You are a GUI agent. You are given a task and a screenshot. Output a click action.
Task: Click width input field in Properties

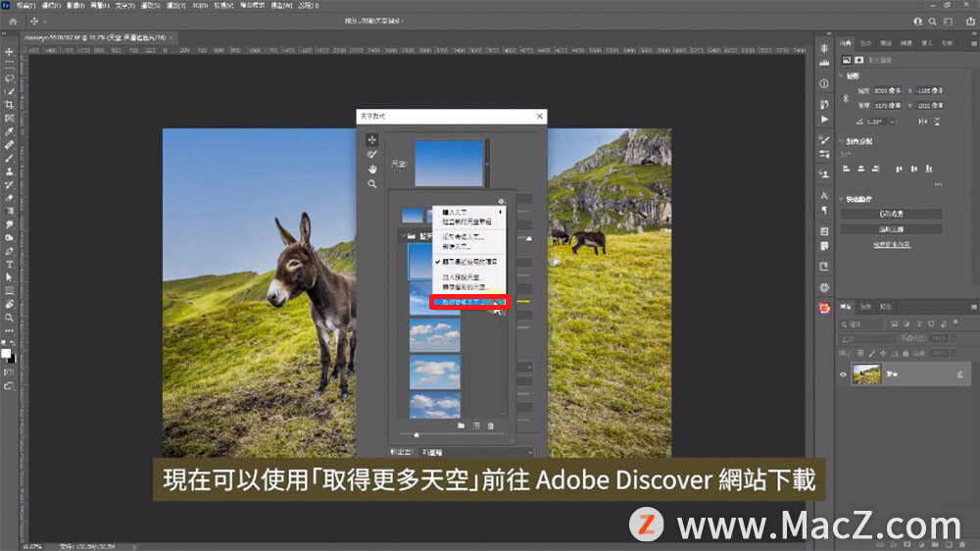pyautogui.click(x=888, y=90)
